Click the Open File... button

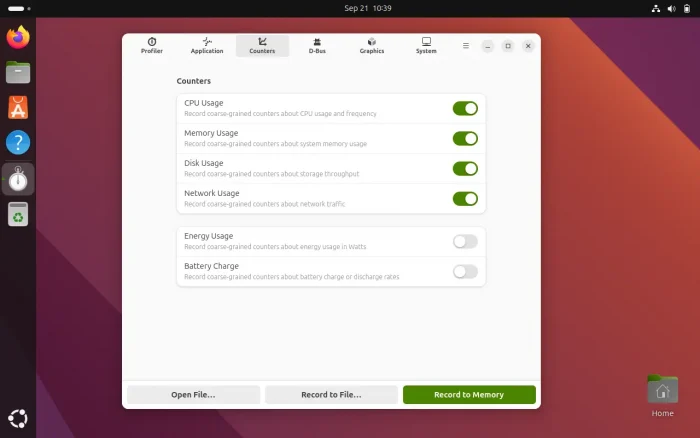click(193, 395)
